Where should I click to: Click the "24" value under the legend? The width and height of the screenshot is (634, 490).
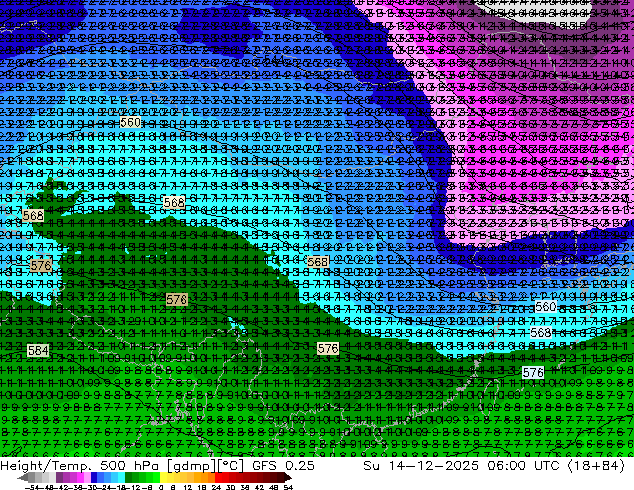[216, 487]
